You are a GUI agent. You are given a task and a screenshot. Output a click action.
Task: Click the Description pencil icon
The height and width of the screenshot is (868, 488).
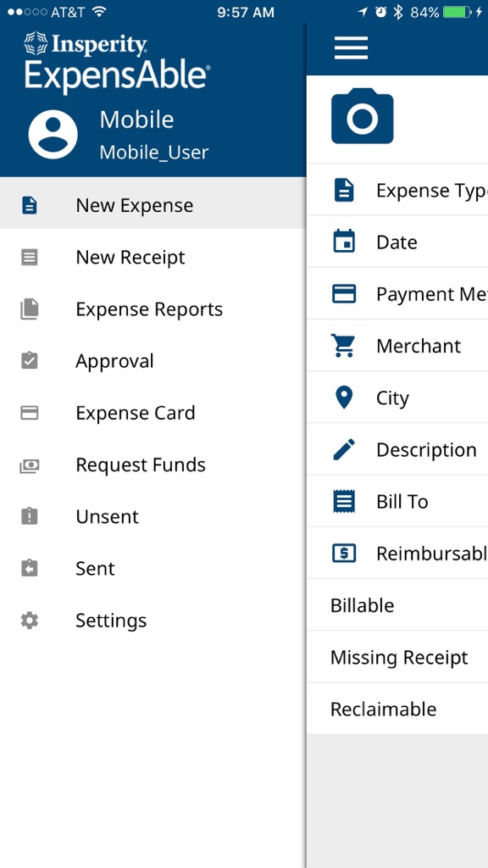[x=344, y=449]
